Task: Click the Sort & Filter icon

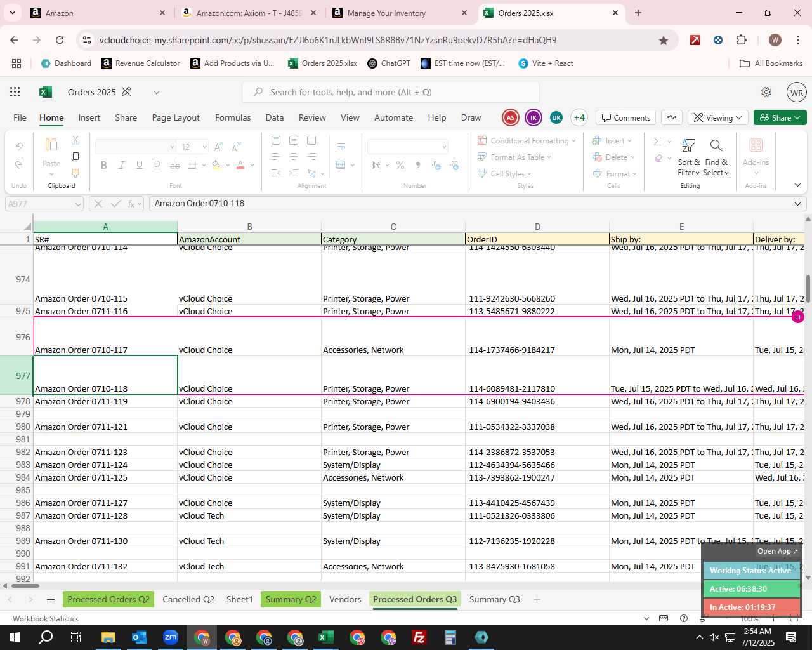Action: click(x=688, y=146)
